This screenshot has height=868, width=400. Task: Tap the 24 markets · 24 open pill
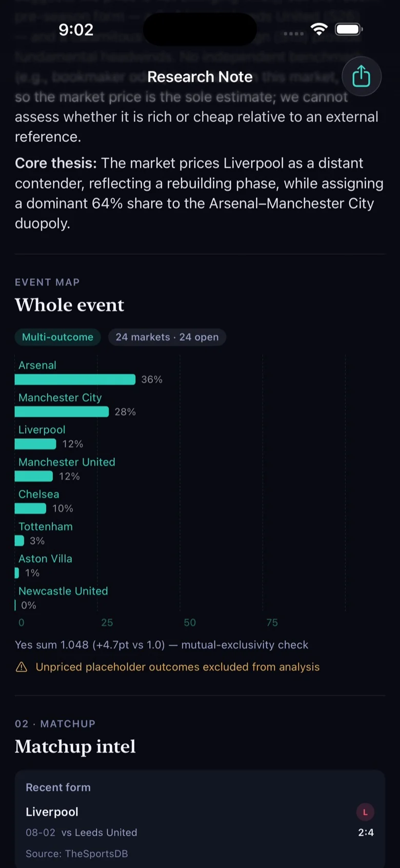(x=167, y=337)
